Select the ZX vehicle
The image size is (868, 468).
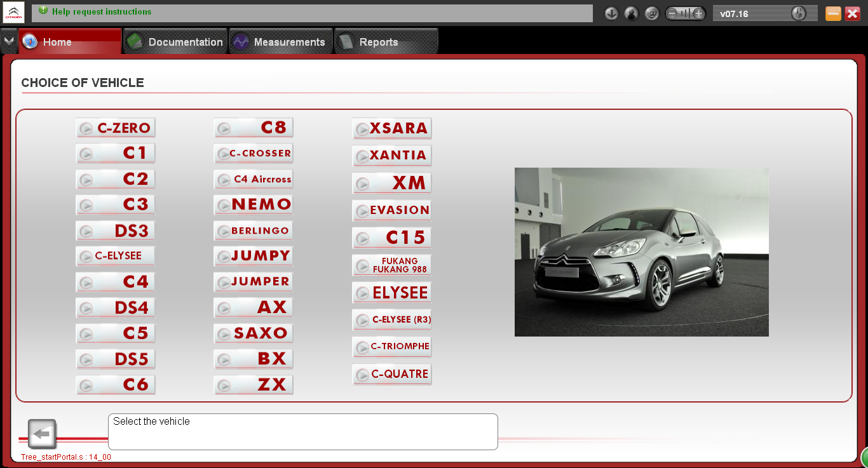[254, 385]
